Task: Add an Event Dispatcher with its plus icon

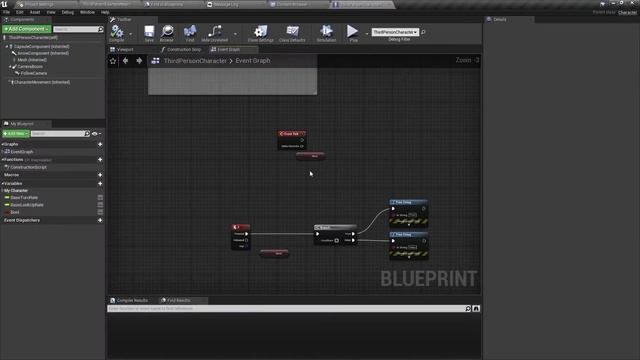Action: [x=100, y=220]
